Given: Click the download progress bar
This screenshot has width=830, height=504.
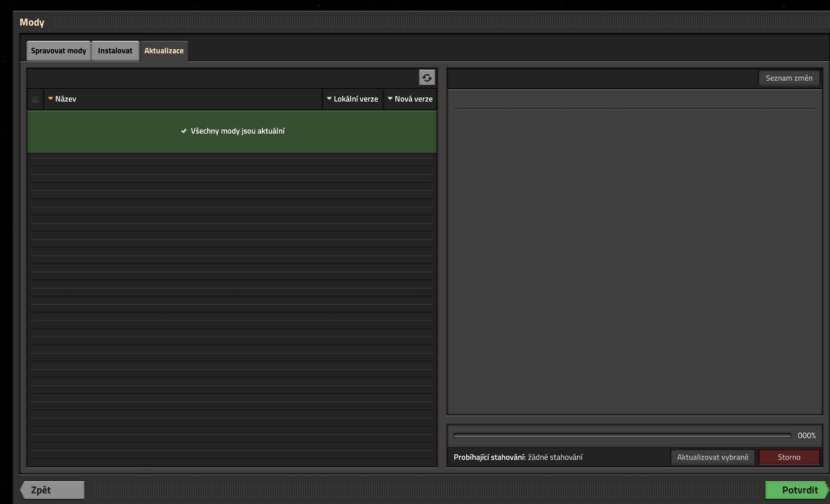Looking at the screenshot, I should coord(621,435).
